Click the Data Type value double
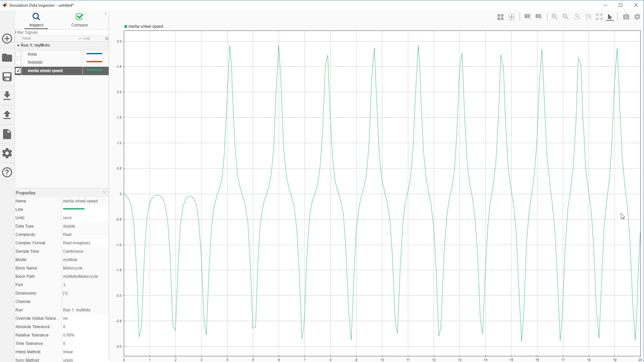The width and height of the screenshot is (644, 362). pos(69,226)
